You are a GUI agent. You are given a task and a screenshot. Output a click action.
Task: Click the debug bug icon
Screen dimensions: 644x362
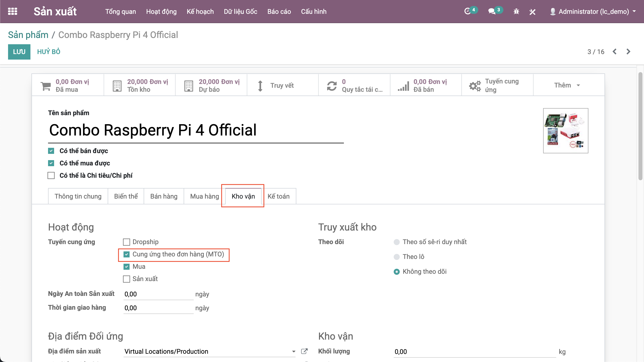516,11
